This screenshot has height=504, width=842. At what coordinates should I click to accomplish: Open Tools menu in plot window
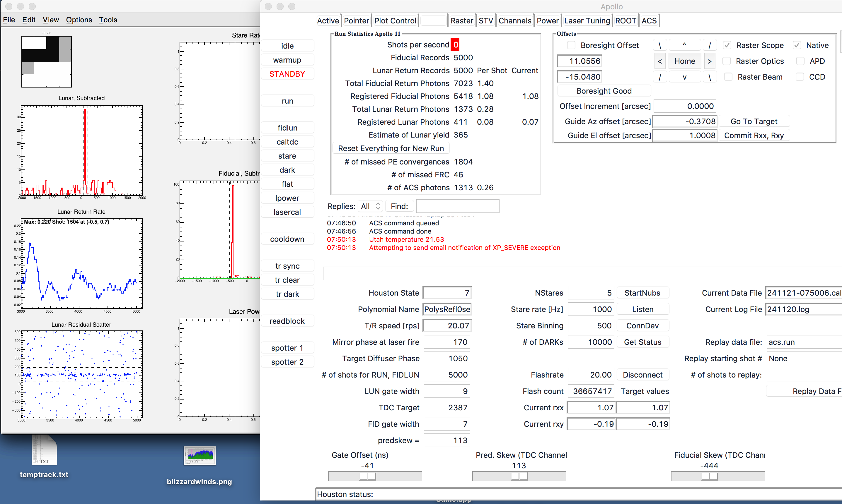tap(108, 20)
